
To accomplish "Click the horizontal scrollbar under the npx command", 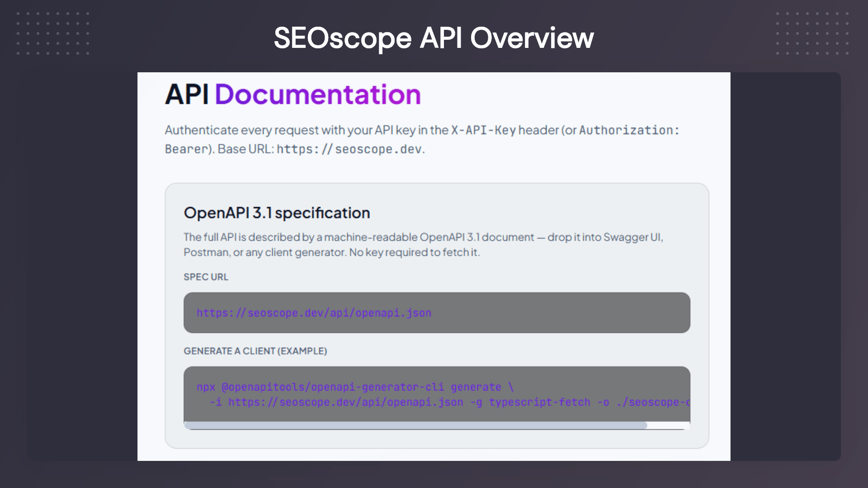I will (415, 425).
